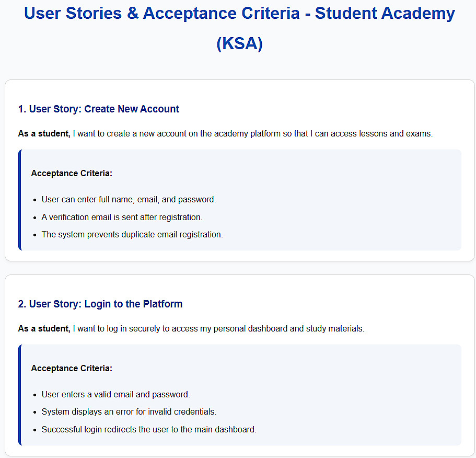Screen dimensions: 476x458
Task: Click the words 'Student Academy' in the title
Action: click(385, 13)
